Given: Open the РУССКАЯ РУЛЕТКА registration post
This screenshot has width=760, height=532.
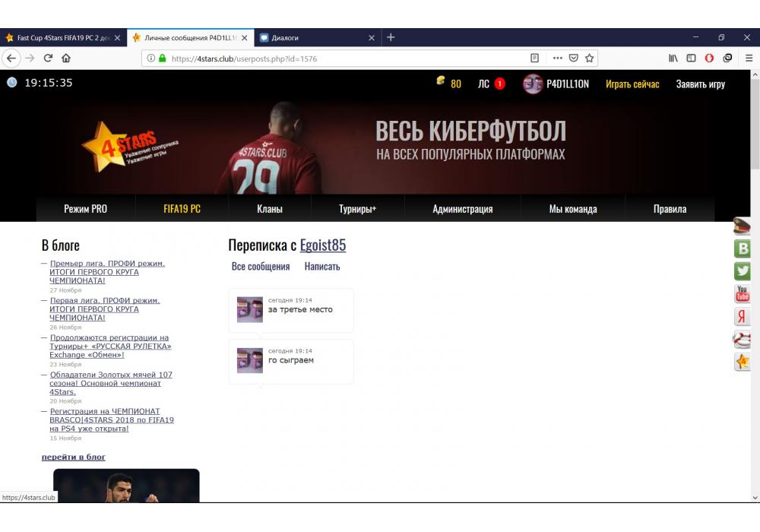Looking at the screenshot, I should pos(110,346).
